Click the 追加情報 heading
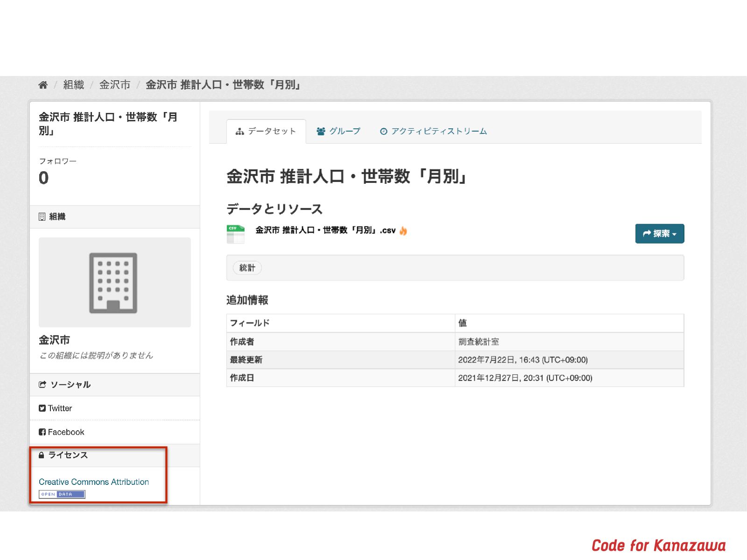The image size is (747, 560). tap(247, 300)
